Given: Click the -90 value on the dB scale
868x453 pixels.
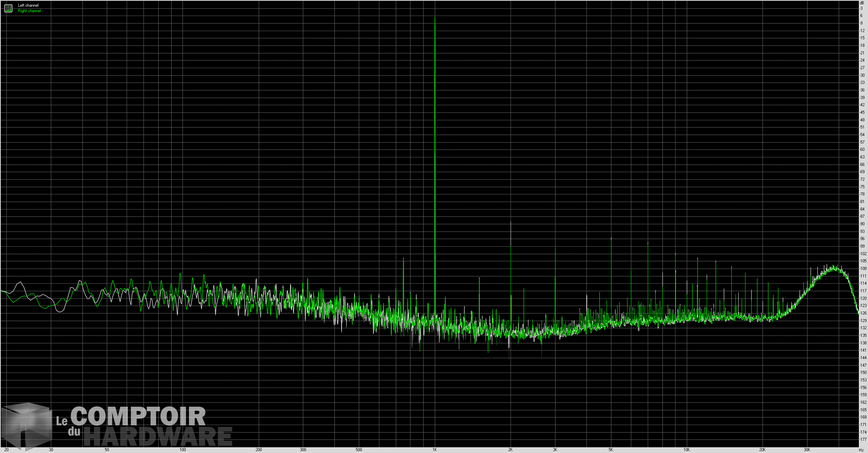Looking at the screenshot, I should [x=863, y=224].
